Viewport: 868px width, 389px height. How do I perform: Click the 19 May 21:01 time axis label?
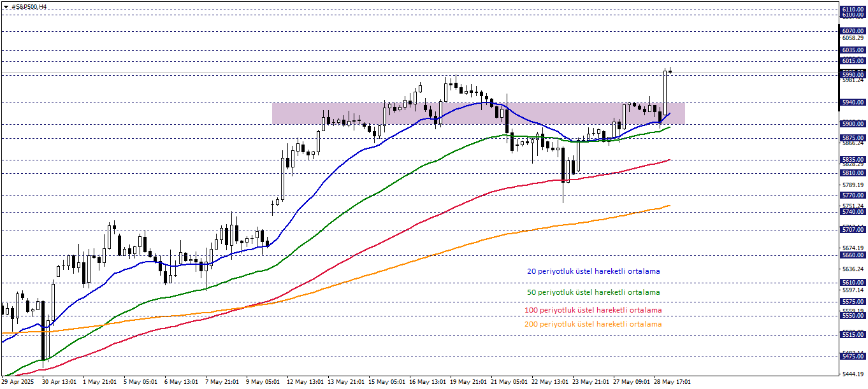[467, 383]
